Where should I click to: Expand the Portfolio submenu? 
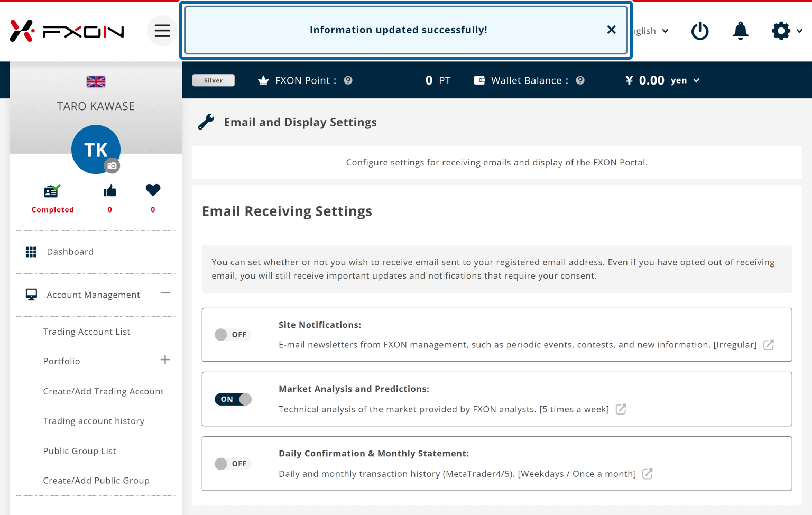point(165,360)
